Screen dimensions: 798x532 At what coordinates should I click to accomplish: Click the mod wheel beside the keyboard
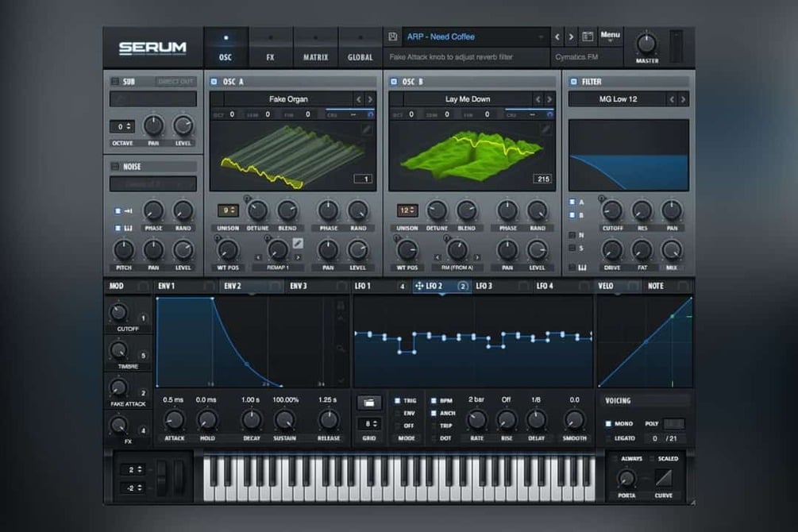179,477
